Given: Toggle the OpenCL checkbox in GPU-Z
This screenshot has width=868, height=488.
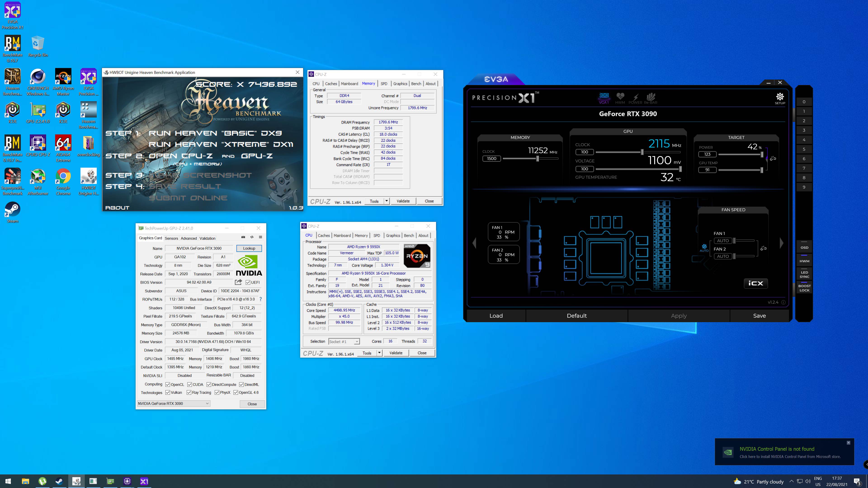Looking at the screenshot, I should pos(168,384).
